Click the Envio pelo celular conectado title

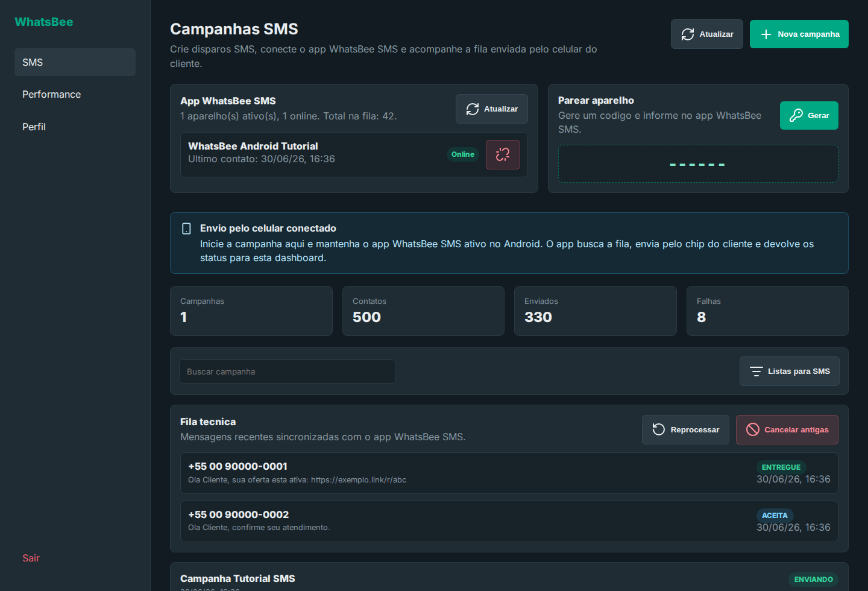coord(268,228)
